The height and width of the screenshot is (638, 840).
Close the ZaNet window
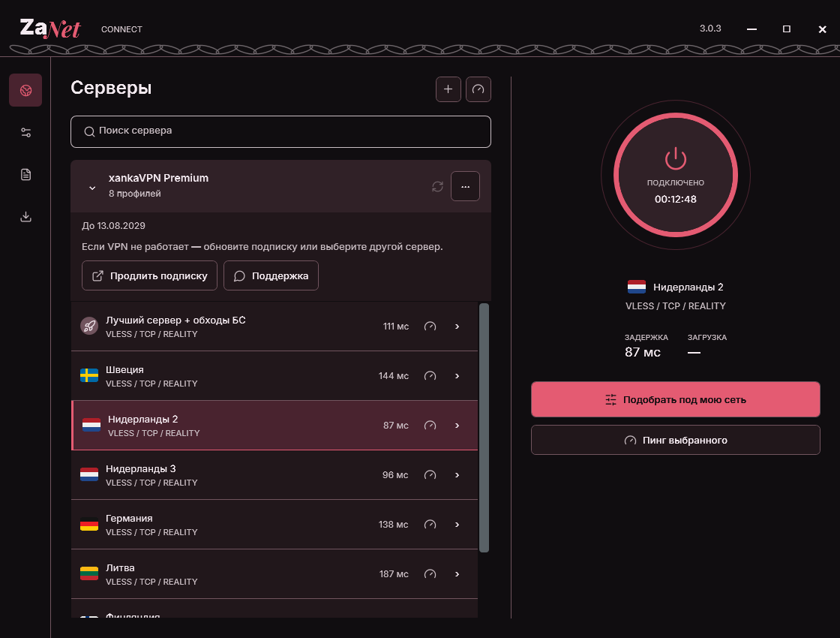[x=822, y=29]
